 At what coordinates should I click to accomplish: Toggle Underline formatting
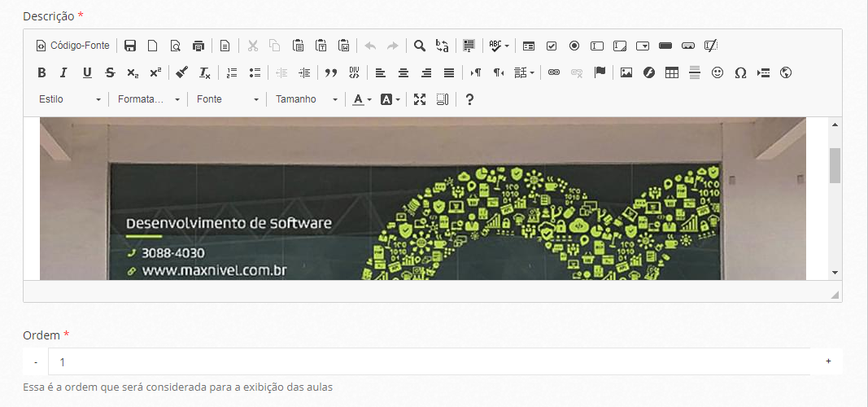coord(87,72)
